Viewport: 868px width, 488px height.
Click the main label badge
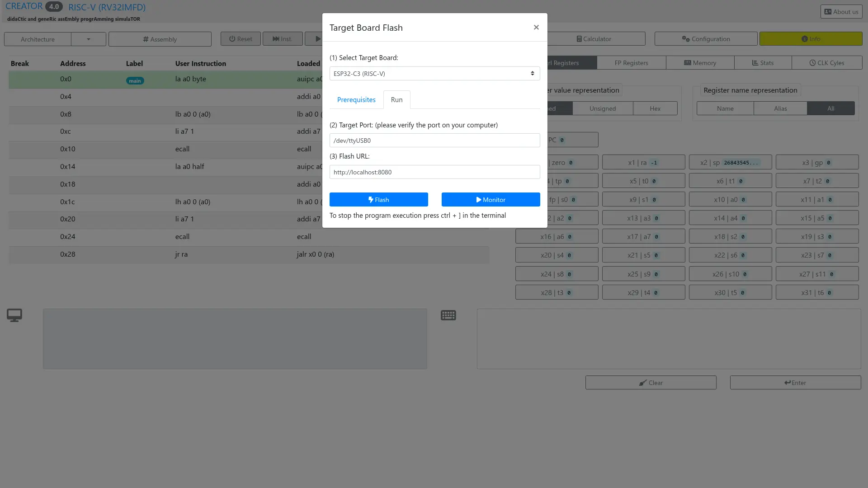(135, 81)
